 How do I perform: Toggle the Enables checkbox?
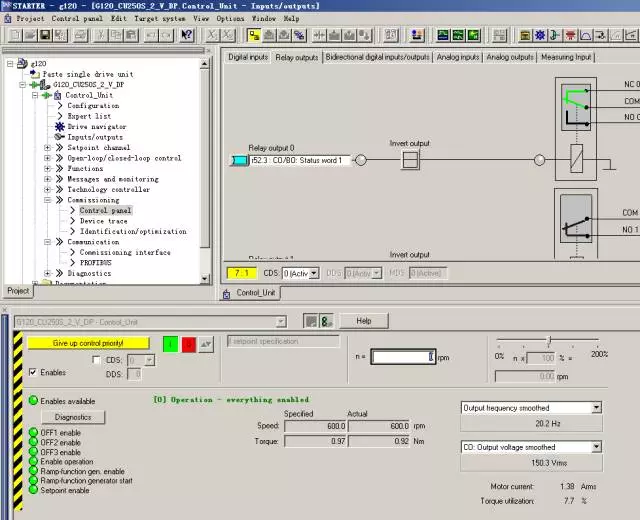(33, 373)
